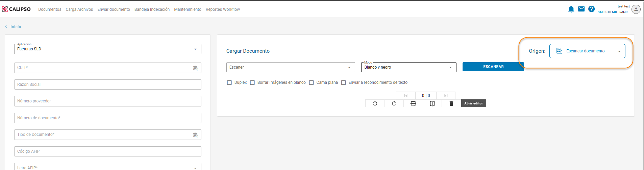Viewport: 644px width, 170px height.
Task: Open the mail envelope icon
Action: tap(581, 9)
